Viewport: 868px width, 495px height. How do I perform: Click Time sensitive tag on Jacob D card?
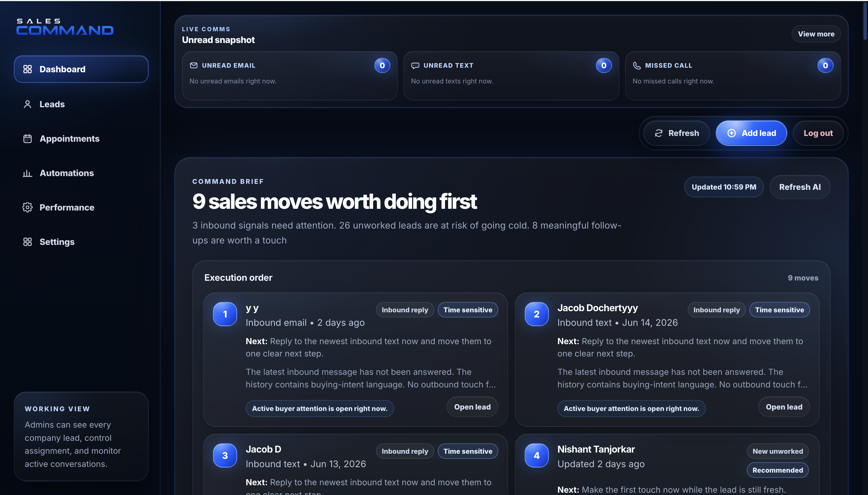[x=468, y=451]
